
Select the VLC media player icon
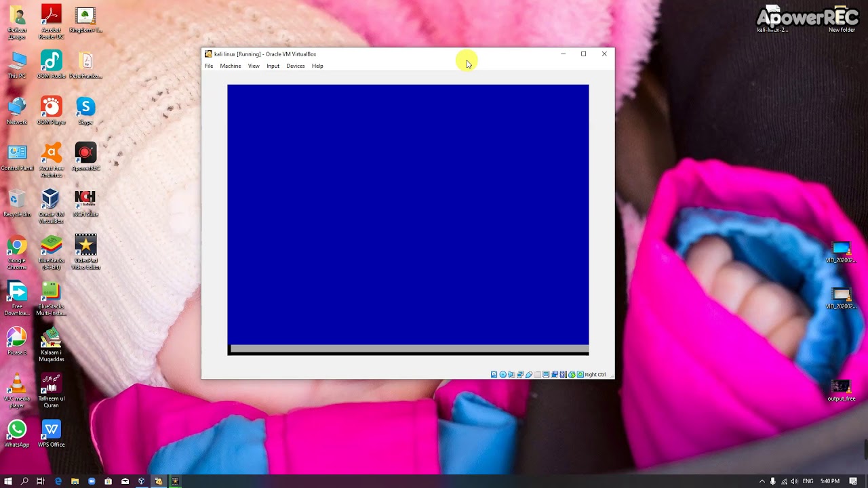click(x=17, y=390)
